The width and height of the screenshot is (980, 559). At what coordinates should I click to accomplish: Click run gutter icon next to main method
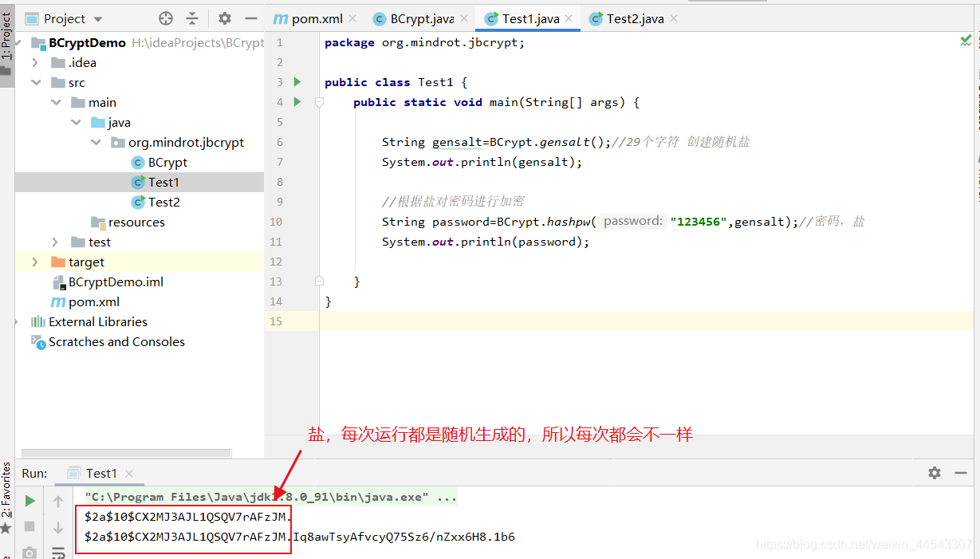point(297,101)
